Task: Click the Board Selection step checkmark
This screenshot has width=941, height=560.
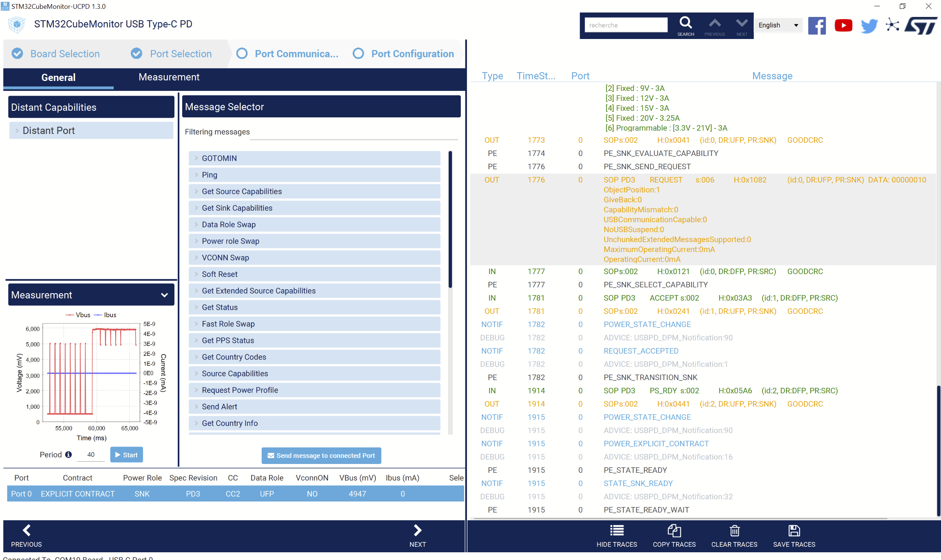Action: [x=17, y=54]
